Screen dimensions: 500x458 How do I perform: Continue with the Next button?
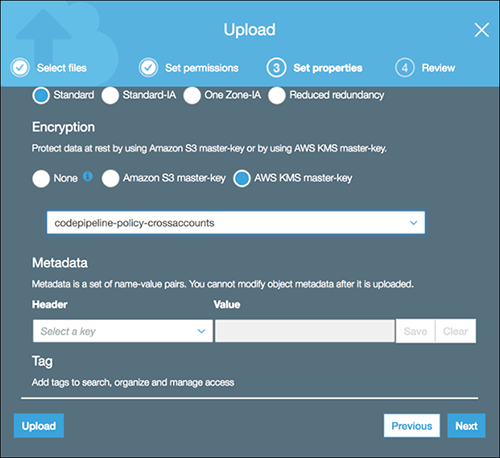click(x=466, y=426)
